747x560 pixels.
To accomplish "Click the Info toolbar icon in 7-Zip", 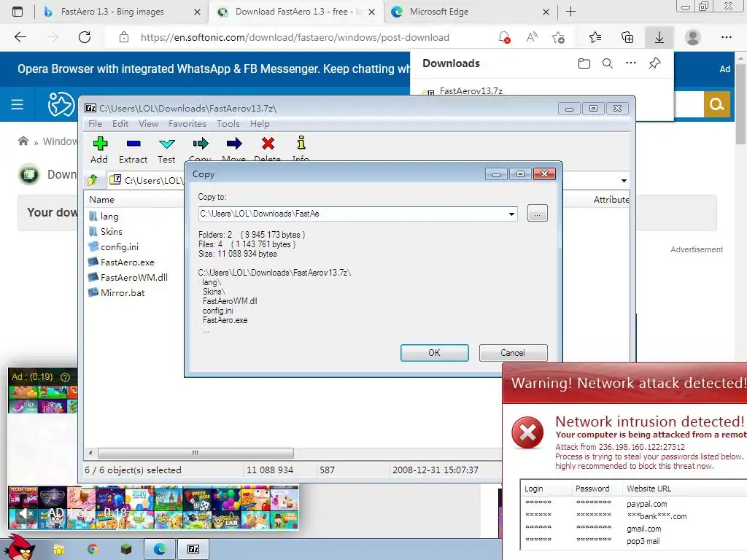I will pyautogui.click(x=301, y=144).
